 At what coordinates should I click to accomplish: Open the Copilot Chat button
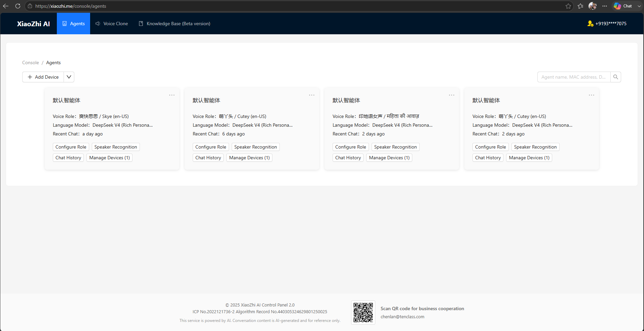click(x=623, y=6)
